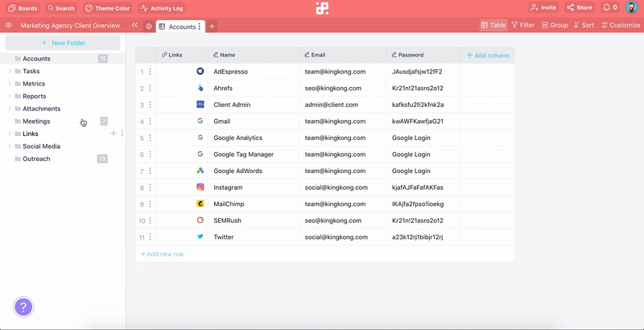Open the Google Tag Manager icon
644x330 pixels.
200,155
